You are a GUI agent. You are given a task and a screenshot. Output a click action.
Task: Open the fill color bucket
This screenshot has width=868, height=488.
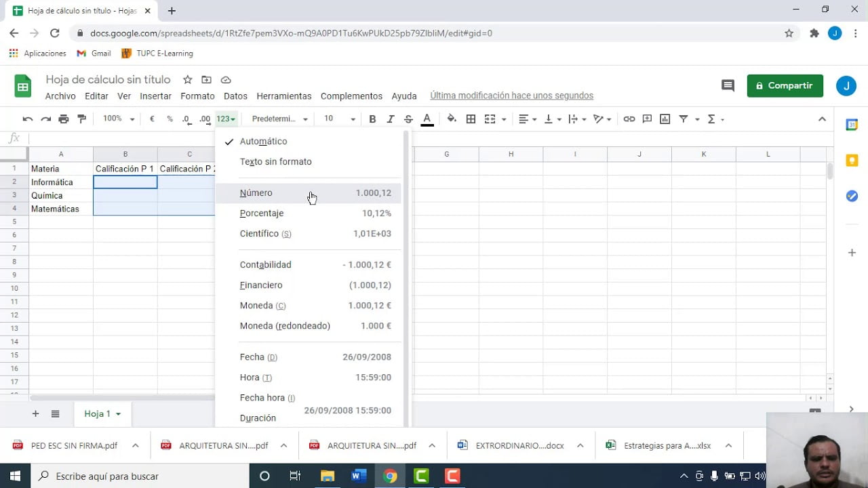click(452, 119)
